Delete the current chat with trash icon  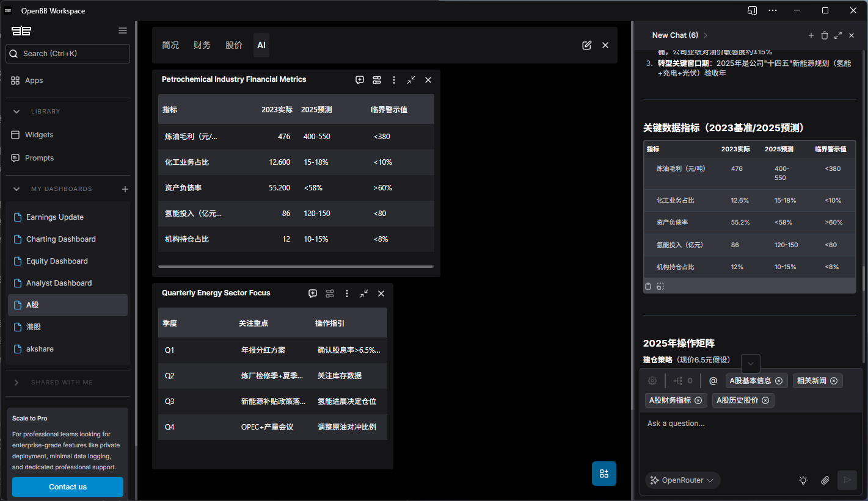pyautogui.click(x=825, y=35)
